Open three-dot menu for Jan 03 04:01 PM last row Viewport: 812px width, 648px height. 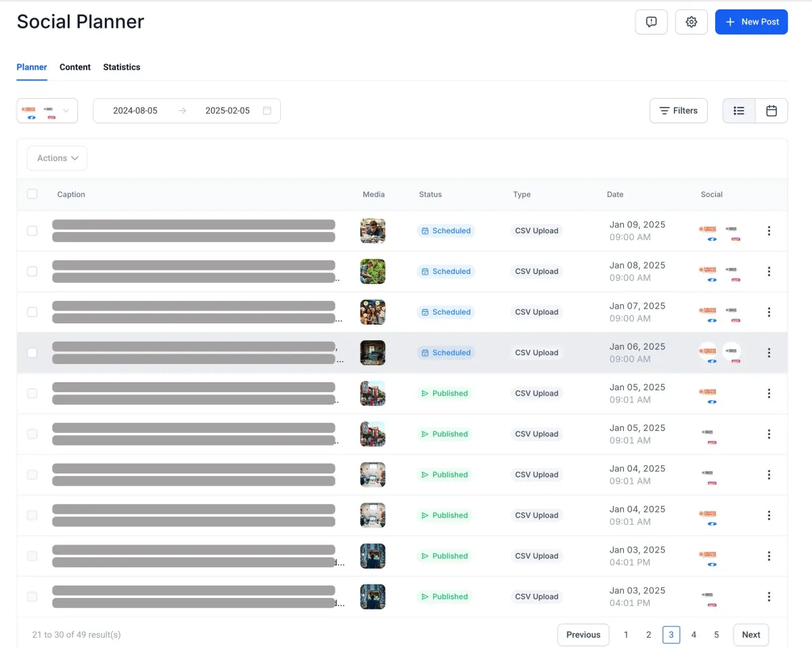[769, 597]
